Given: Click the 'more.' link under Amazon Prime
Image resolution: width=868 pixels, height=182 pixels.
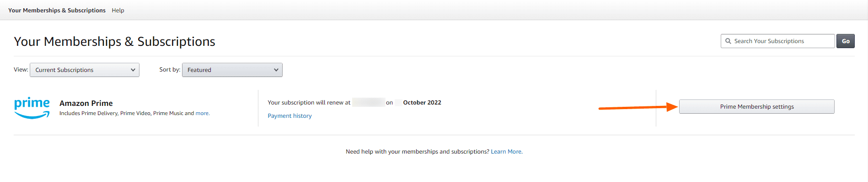Looking at the screenshot, I should [x=203, y=113].
